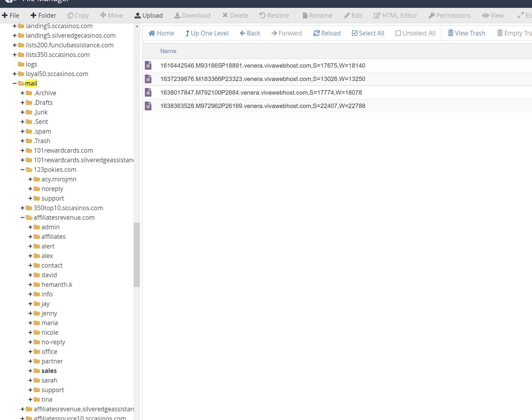Select file icon for 1638017847 message
The width and height of the screenshot is (532, 420).
[x=148, y=92]
